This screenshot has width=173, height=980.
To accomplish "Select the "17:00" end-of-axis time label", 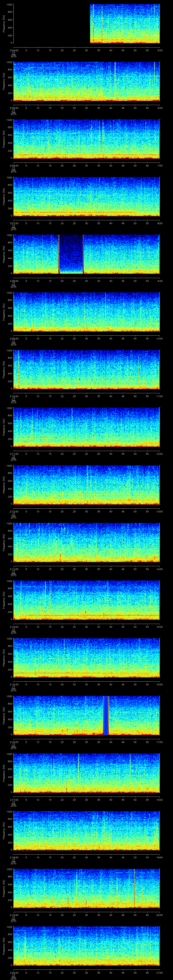I will pos(159,742).
